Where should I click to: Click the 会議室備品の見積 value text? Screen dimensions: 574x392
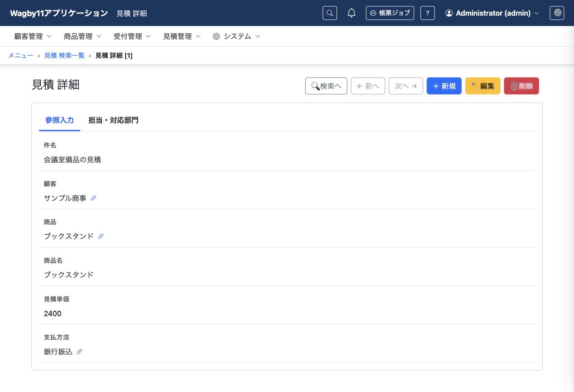(x=72, y=160)
